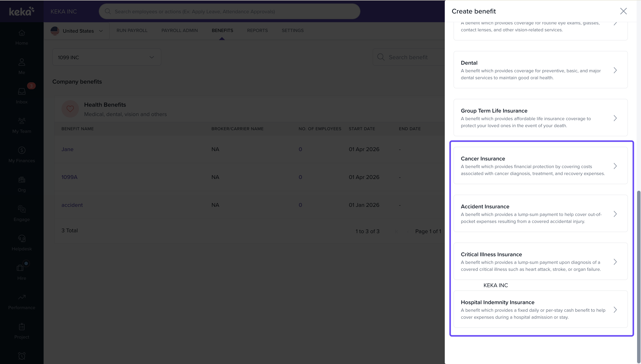Click the employee search field
This screenshot has width=641, height=364.
(229, 12)
